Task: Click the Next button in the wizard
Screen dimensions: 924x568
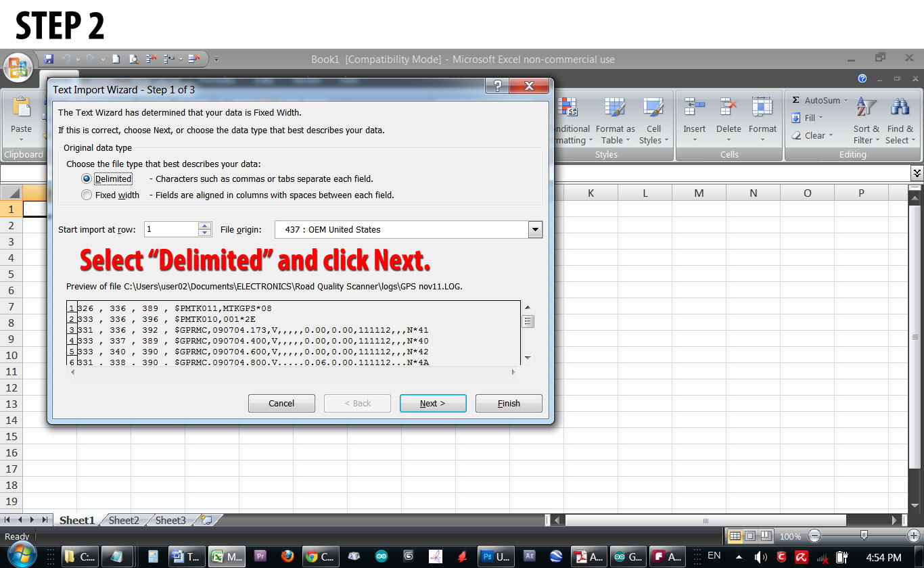Action: (433, 403)
